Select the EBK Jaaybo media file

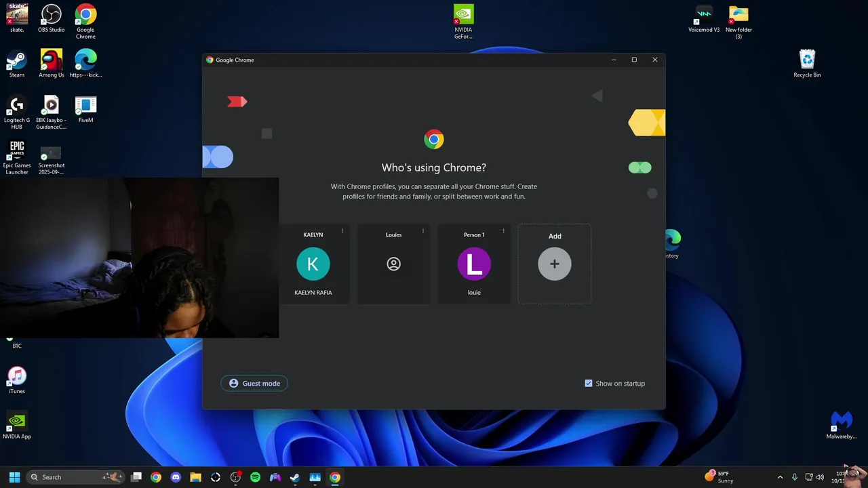tap(52, 112)
